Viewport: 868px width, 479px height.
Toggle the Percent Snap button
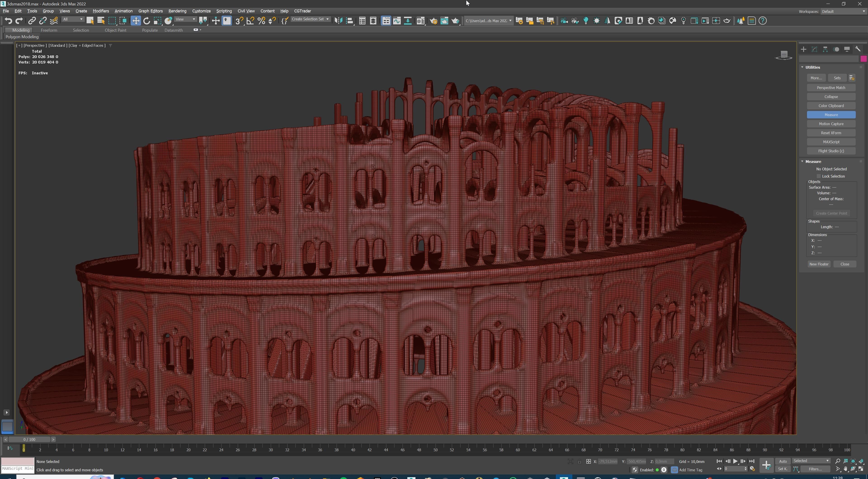pos(261,21)
